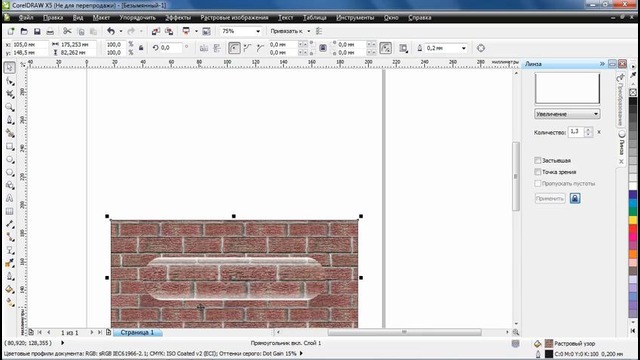This screenshot has height=360, width=640.
Task: Save the document with the floppy icon
Action: pyautogui.click(x=37, y=31)
